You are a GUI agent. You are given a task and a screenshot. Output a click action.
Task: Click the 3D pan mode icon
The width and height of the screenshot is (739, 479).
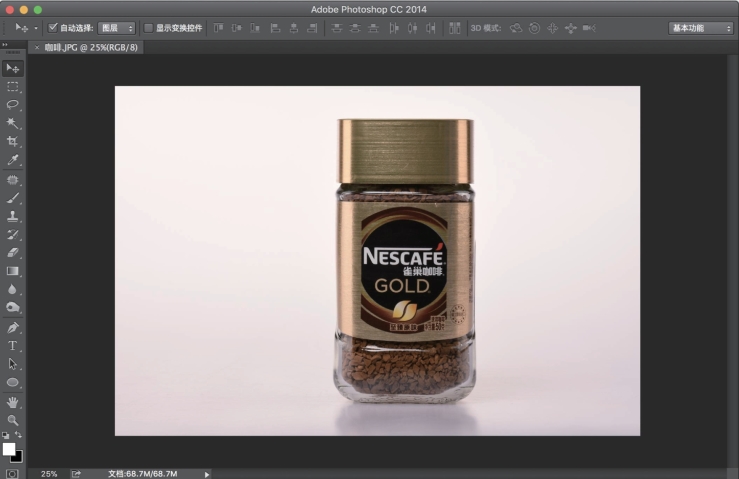click(552, 28)
